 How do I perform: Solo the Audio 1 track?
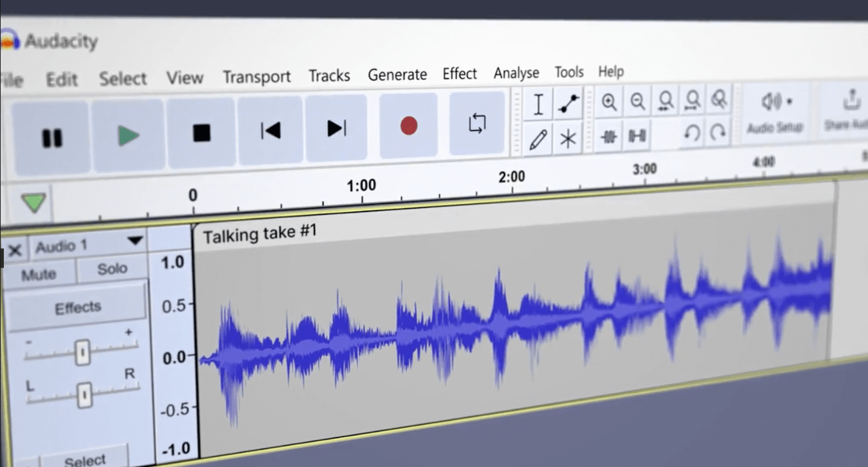[x=112, y=269]
